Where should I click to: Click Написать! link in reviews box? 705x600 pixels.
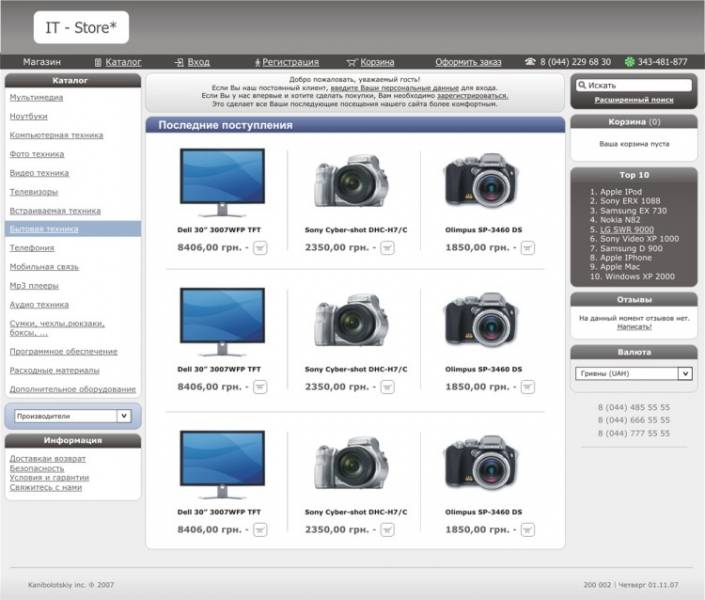(634, 327)
